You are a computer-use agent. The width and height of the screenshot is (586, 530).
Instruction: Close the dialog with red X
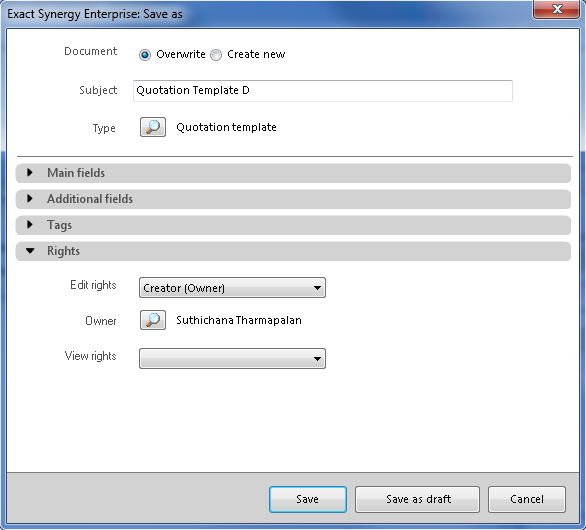(556, 9)
